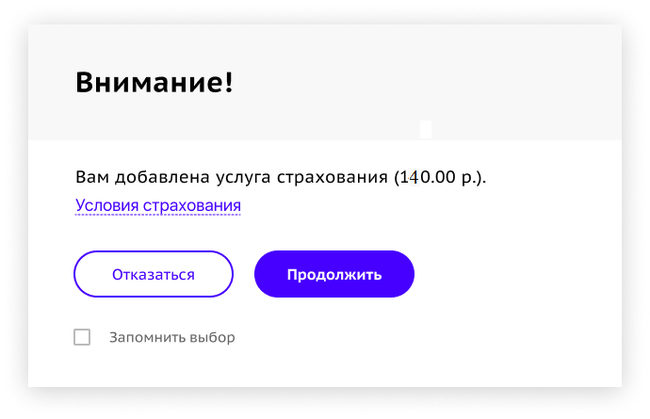
Task: Click the word "Условия" in the link
Action: (107, 206)
